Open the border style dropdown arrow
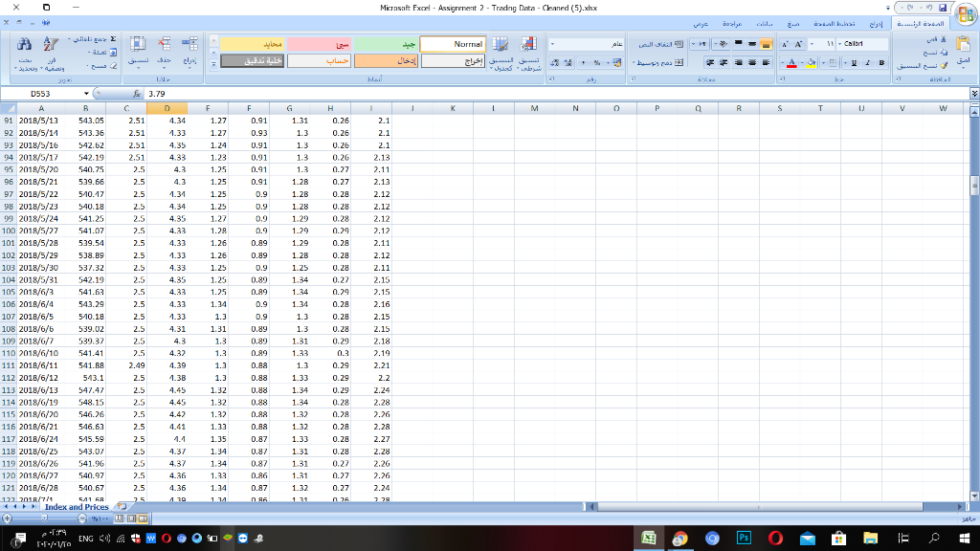The width and height of the screenshot is (980, 551). 824,63
